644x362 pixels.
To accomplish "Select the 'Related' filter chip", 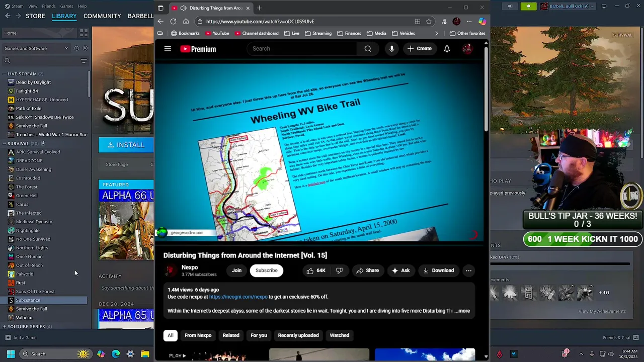I will click(x=231, y=335).
